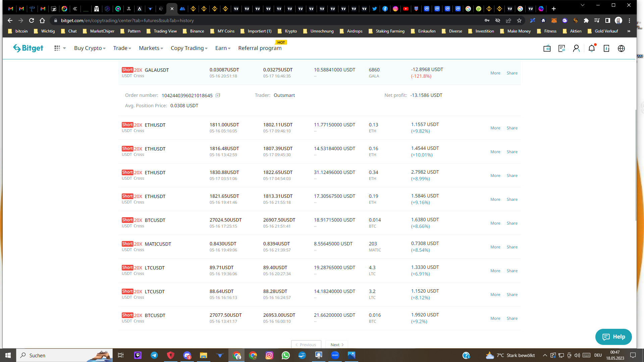Open More for the BTCUSDT 27077.50USDT order

[x=495, y=318]
